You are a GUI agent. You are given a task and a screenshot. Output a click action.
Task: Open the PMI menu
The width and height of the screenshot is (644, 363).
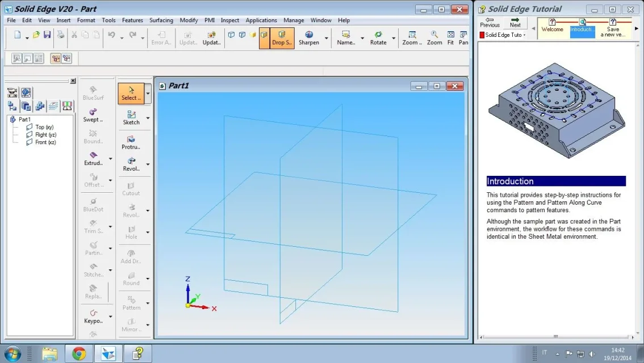tap(210, 20)
